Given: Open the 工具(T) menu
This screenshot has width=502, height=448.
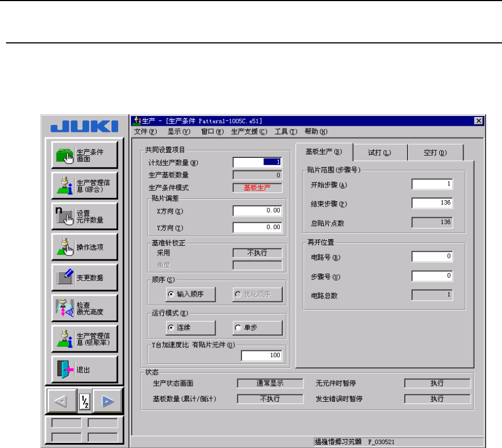Looking at the screenshot, I should [286, 131].
